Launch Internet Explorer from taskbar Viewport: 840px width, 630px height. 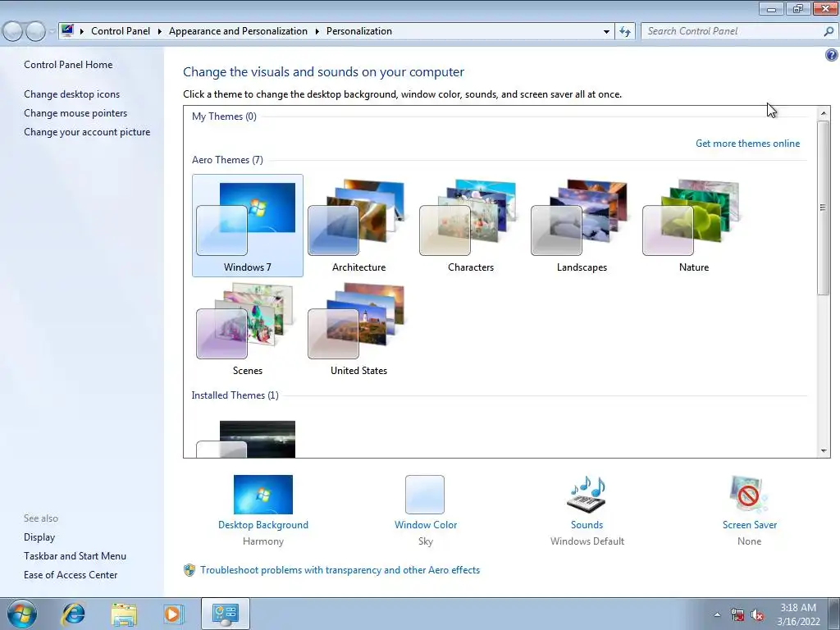click(x=73, y=614)
